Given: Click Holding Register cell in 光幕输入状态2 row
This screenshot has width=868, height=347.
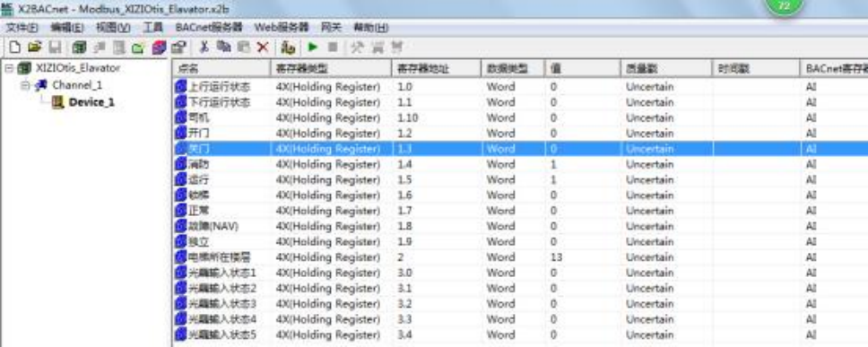Looking at the screenshot, I should [328, 289].
